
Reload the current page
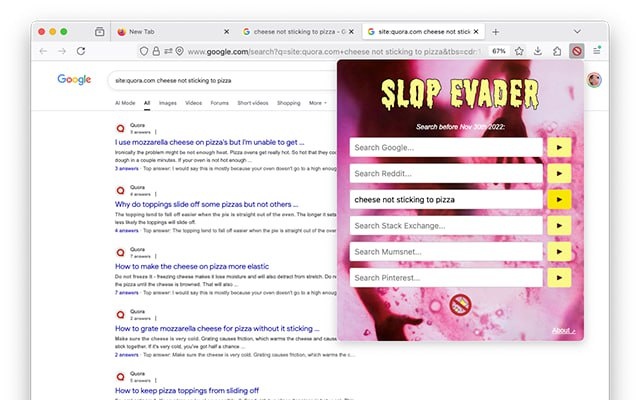click(x=81, y=51)
